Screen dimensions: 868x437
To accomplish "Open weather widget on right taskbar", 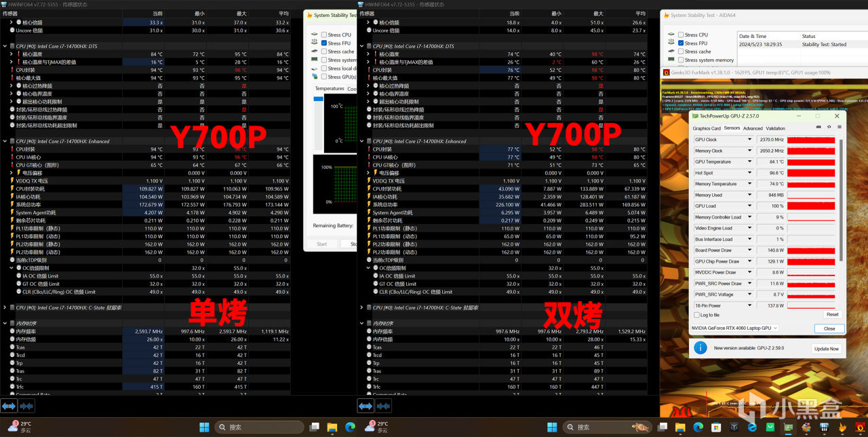I will pos(376,427).
